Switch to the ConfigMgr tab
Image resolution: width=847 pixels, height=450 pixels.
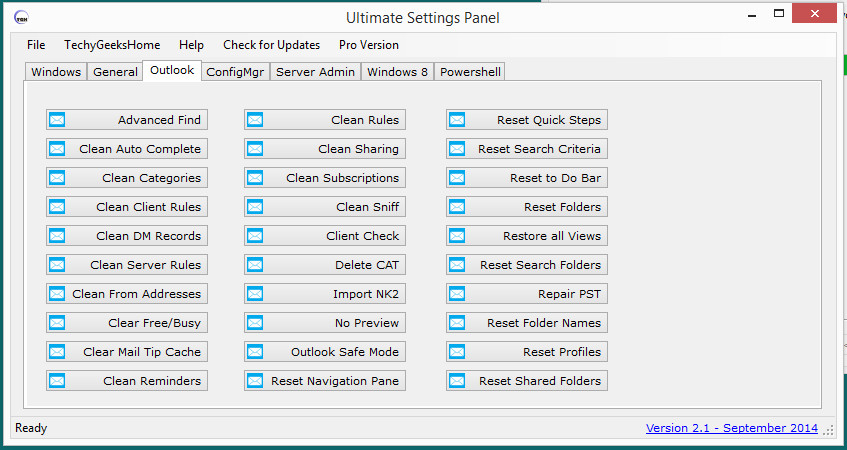pyautogui.click(x=235, y=72)
